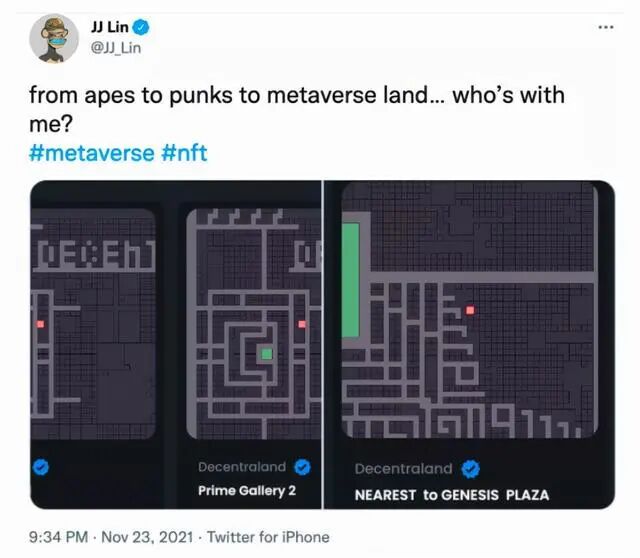640x558 pixels.
Task: Click the Decentraland verified badge under Prime Gallery 2
Action: [x=302, y=467]
